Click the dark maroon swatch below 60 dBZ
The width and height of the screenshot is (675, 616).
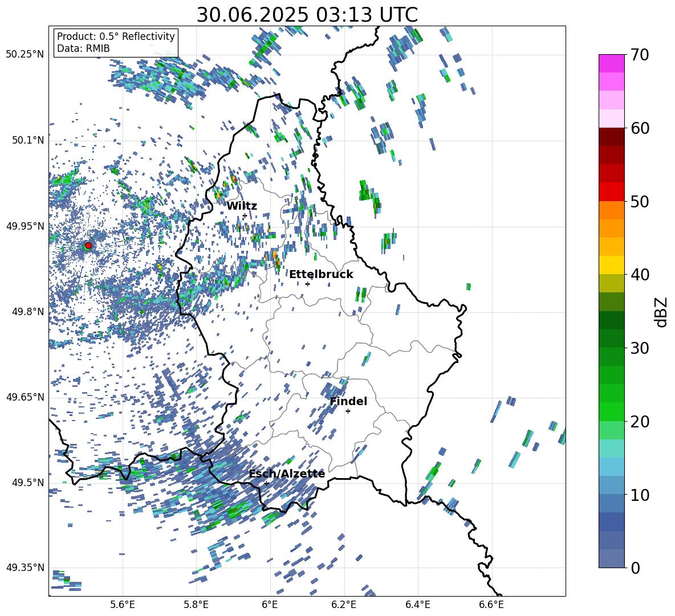pos(611,137)
